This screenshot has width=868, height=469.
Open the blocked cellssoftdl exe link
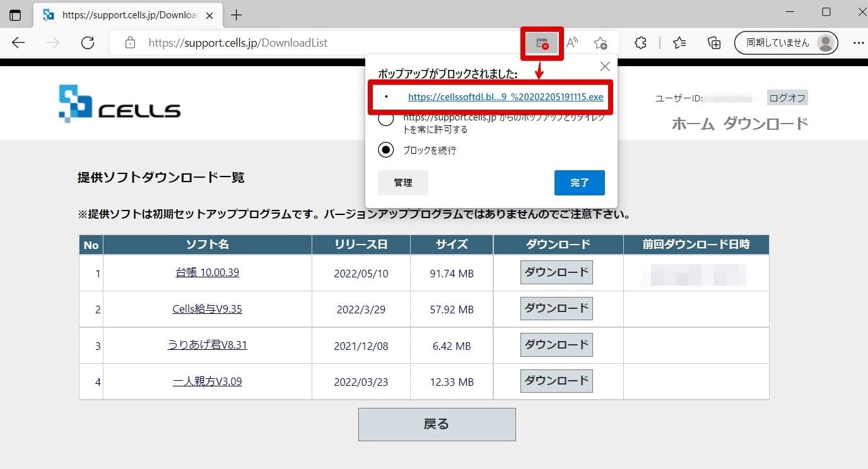(505, 97)
